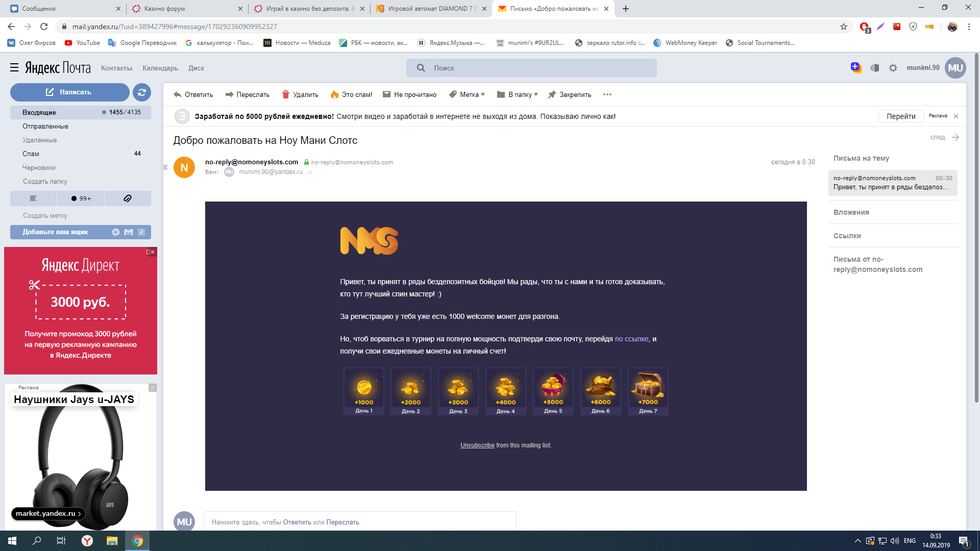980x551 pixels.
Task: Open the Метка dropdown
Action: pos(467,94)
